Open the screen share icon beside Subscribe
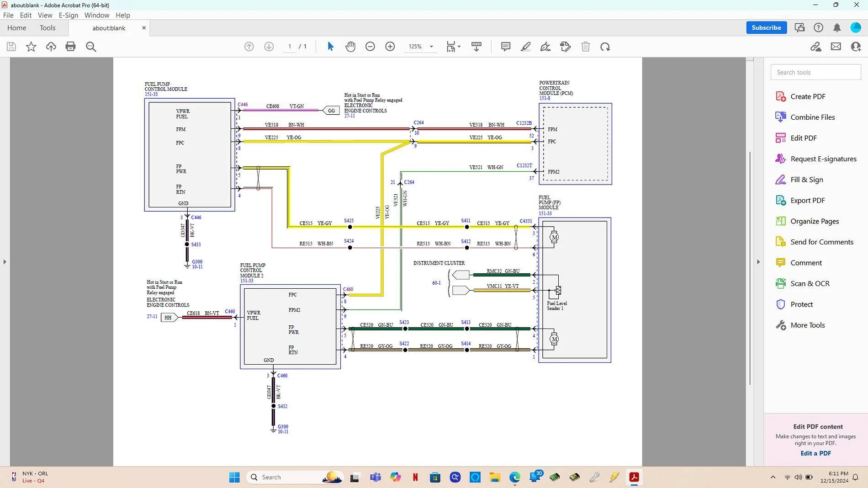The image size is (868, 488). [x=799, y=28]
